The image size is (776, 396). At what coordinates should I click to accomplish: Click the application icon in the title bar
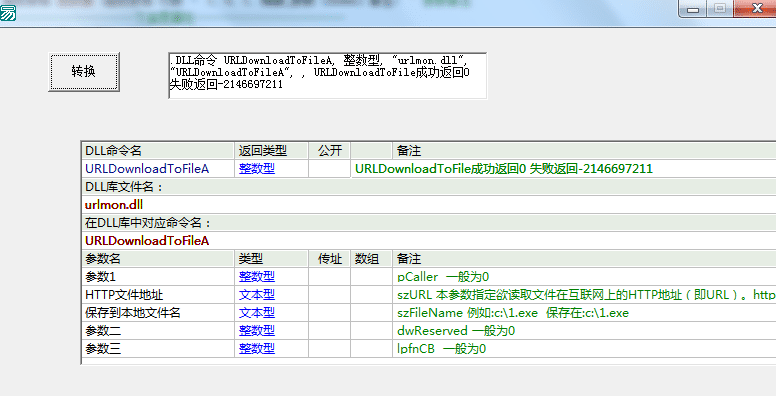coord(8,12)
